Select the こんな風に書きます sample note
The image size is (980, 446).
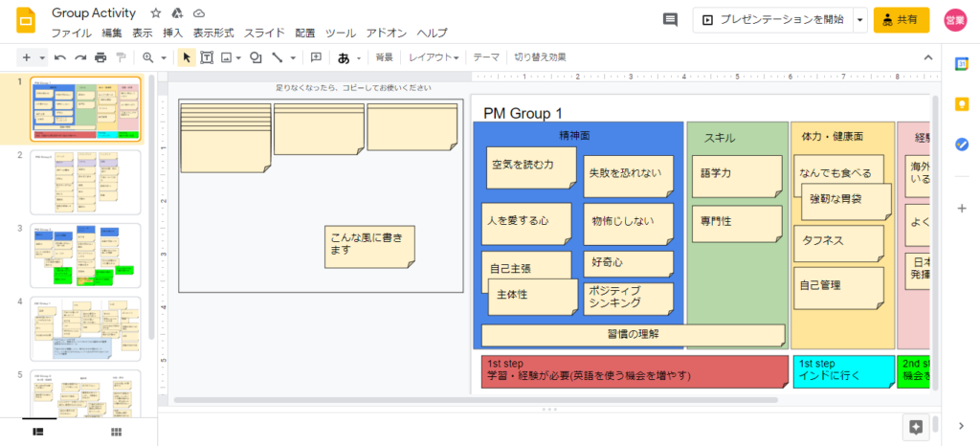click(370, 247)
